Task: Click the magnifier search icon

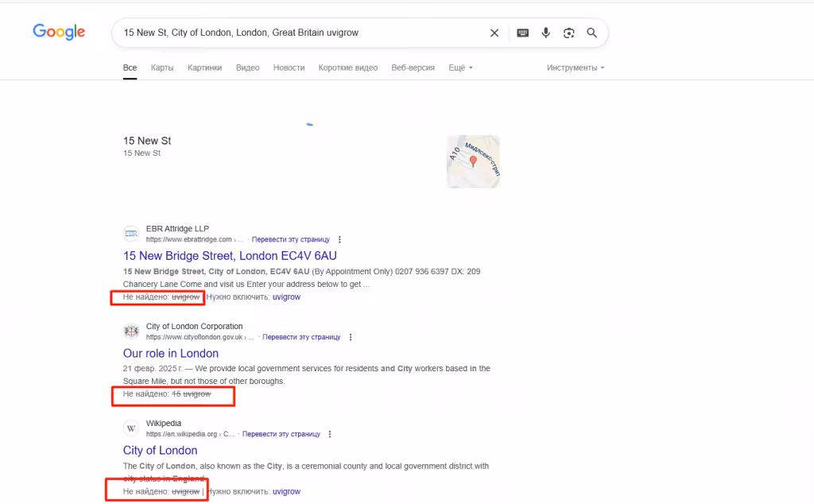Action: click(591, 33)
